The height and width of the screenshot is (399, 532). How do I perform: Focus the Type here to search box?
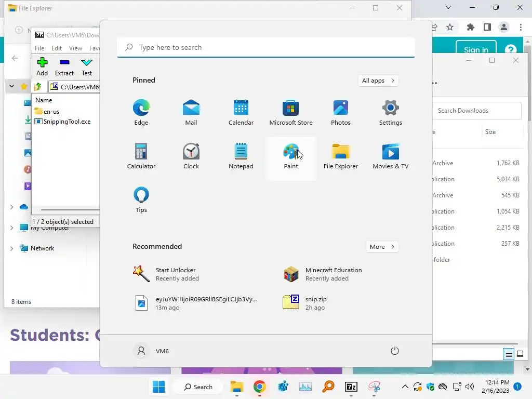coord(266,47)
